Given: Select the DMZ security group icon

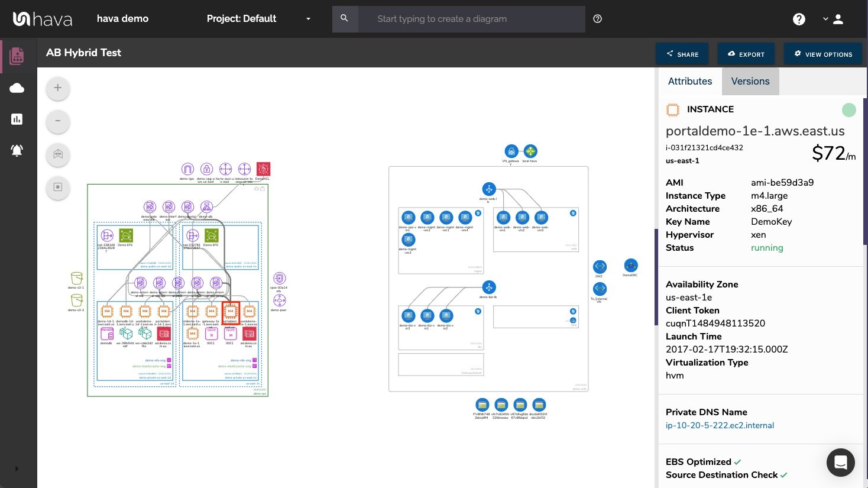Looking at the screenshot, I should coord(600,267).
